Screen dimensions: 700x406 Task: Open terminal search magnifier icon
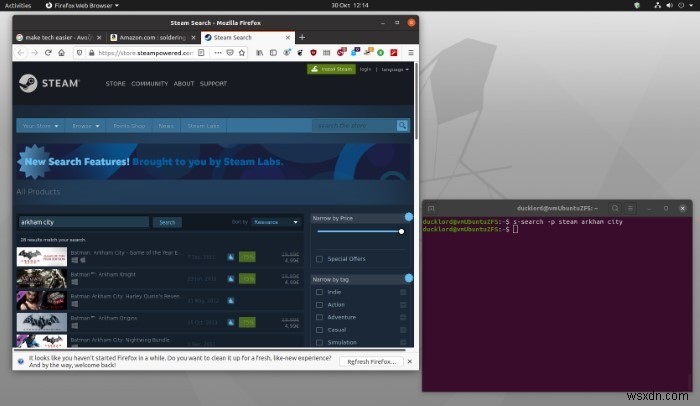[615, 208]
